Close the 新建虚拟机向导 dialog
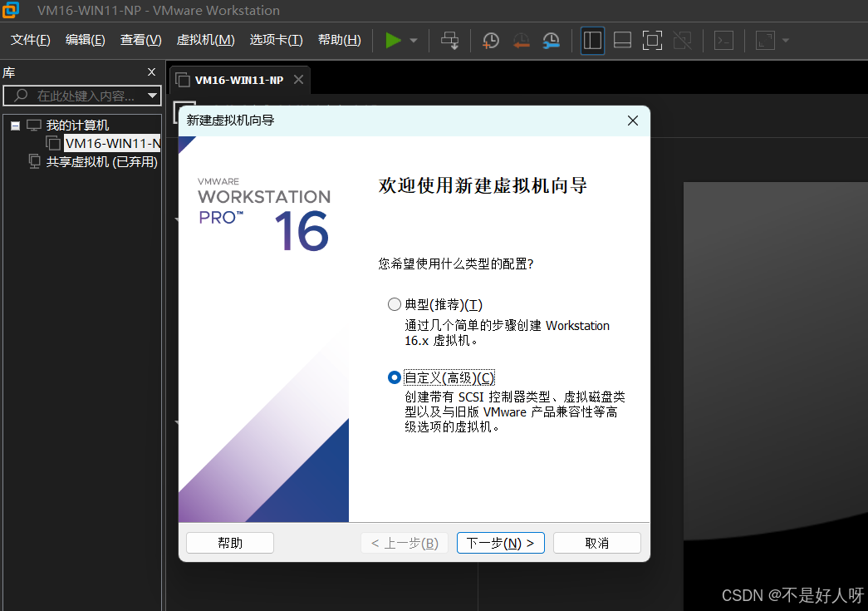 coord(633,121)
